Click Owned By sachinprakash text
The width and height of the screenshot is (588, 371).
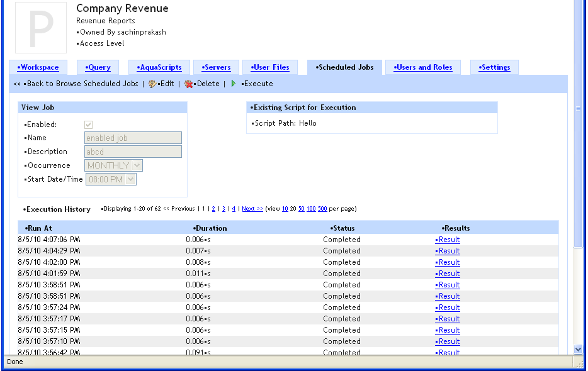click(121, 32)
